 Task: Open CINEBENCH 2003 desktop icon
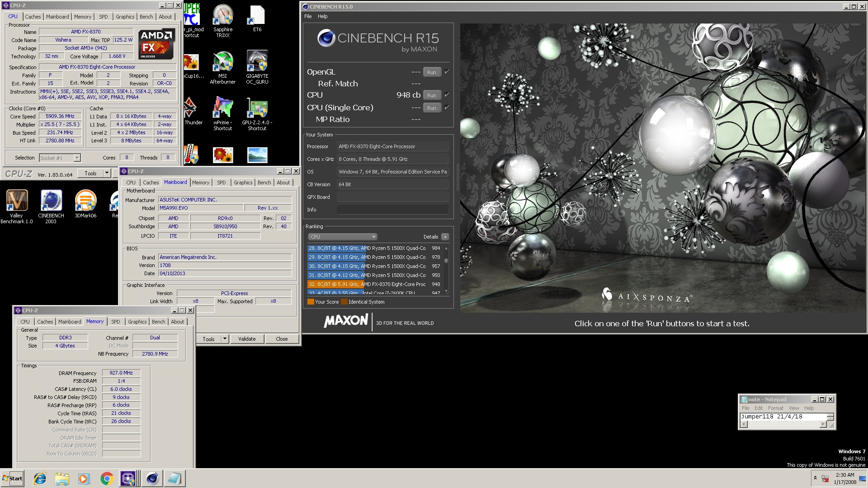click(51, 206)
